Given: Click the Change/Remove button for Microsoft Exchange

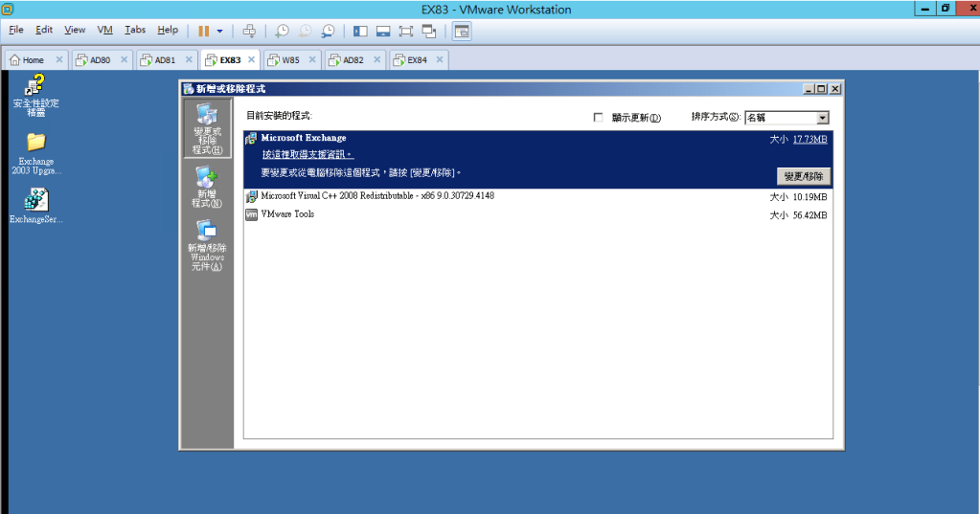Looking at the screenshot, I should point(803,176).
